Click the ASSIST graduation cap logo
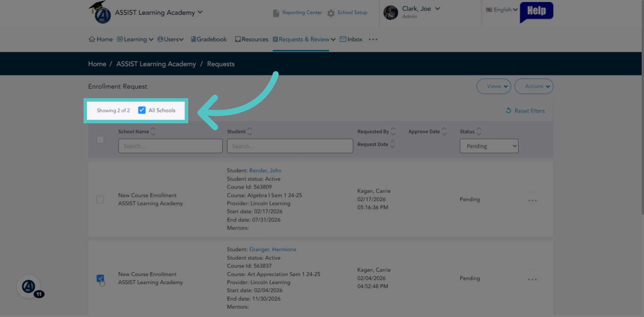644x317 pixels. point(100,12)
